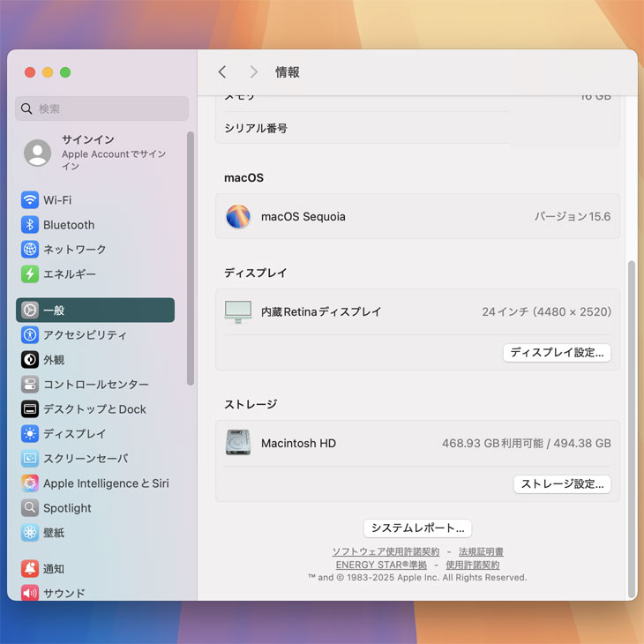The image size is (644, 644).
Task: Select Apple Intelligence と Siri icon
Action: [30, 483]
